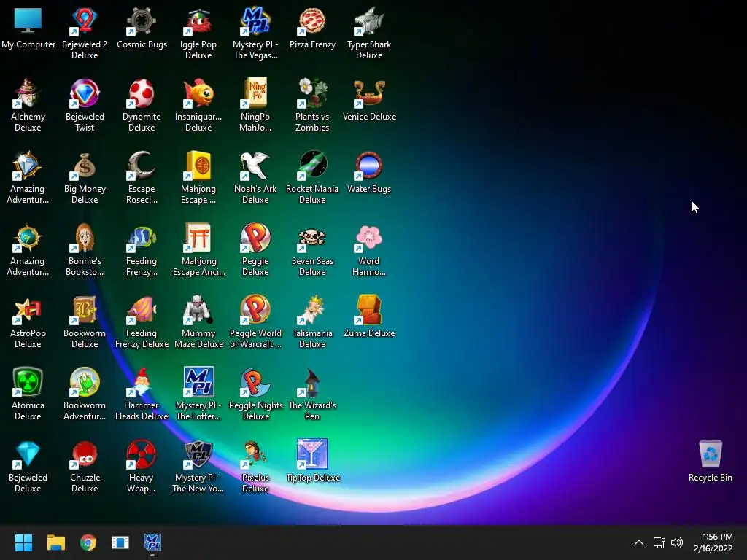747x560 pixels.
Task: Open the blue window app in taskbar
Action: coord(120,542)
